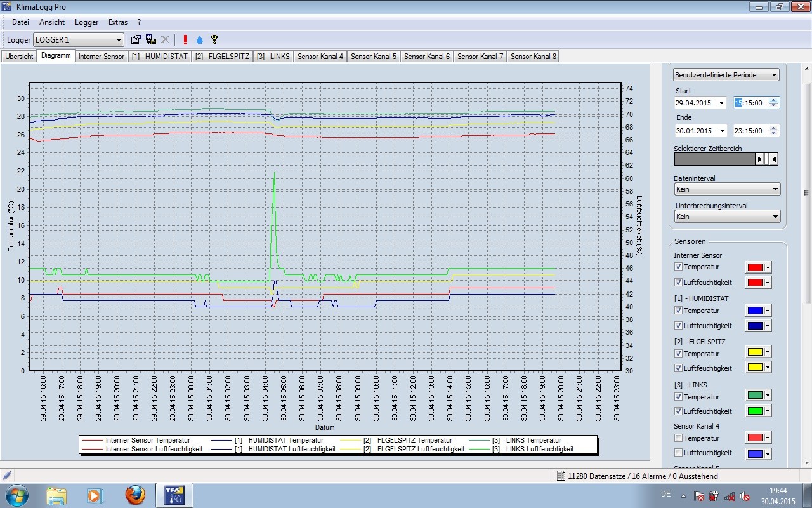Enable Sensor Kanal 4 Temperatur checkbox
The width and height of the screenshot is (812, 508).
click(678, 438)
